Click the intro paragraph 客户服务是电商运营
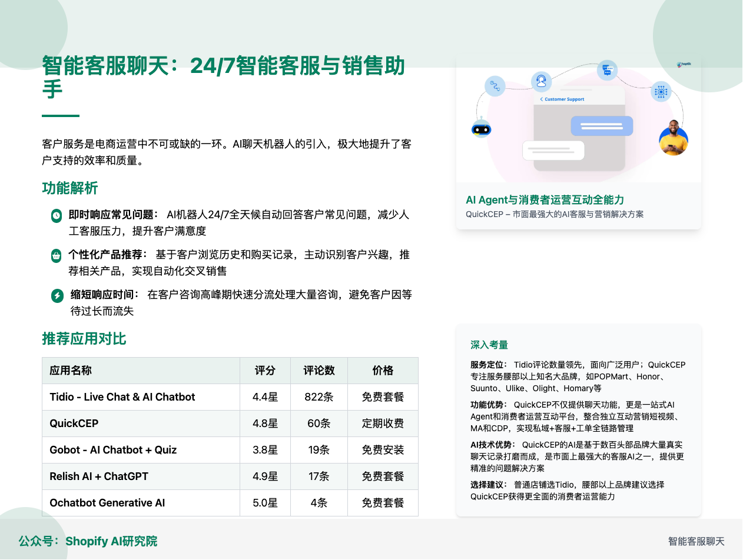This screenshot has width=743, height=560. click(x=227, y=152)
